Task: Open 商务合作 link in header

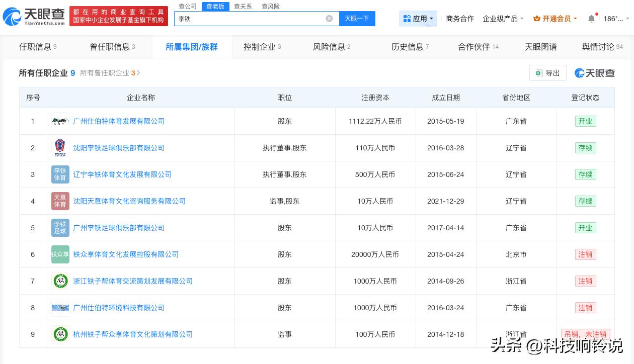Action: click(460, 19)
